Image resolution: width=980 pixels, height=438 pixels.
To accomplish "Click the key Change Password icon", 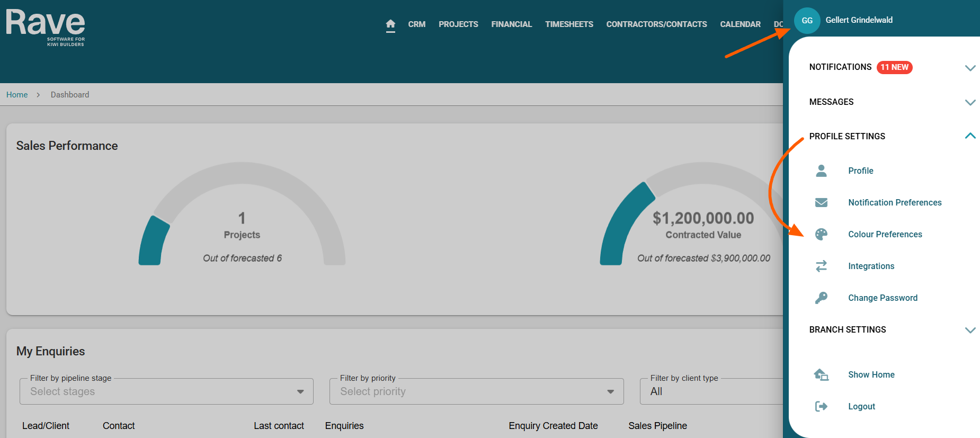I will click(x=821, y=298).
